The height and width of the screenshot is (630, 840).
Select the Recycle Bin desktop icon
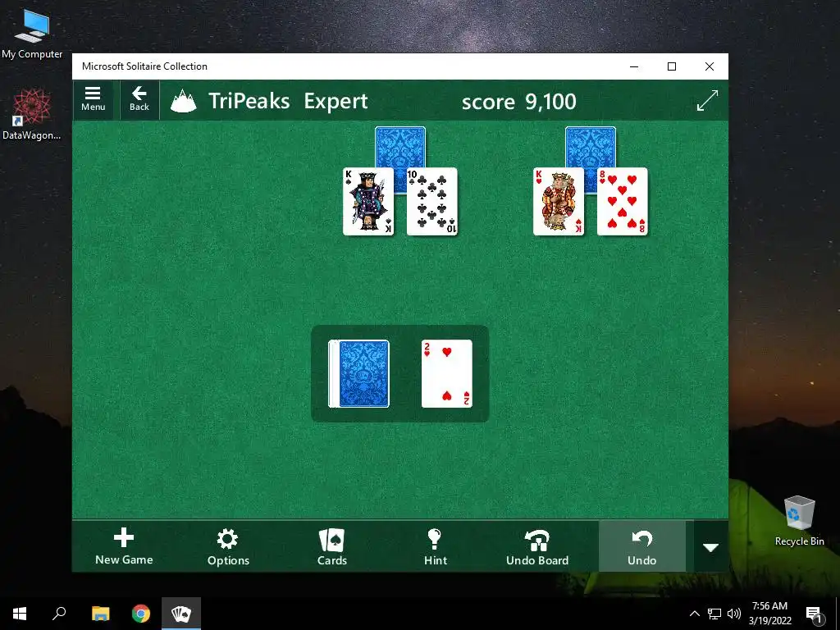tap(799, 521)
